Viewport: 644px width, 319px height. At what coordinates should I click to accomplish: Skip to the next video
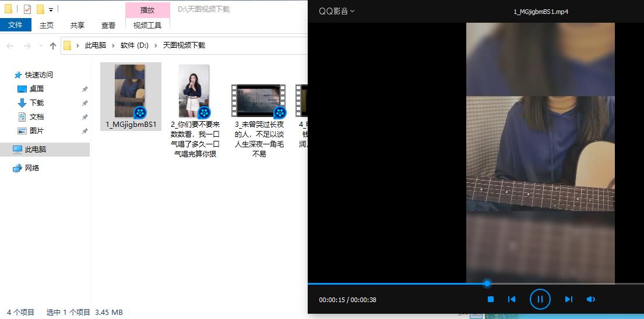point(568,299)
